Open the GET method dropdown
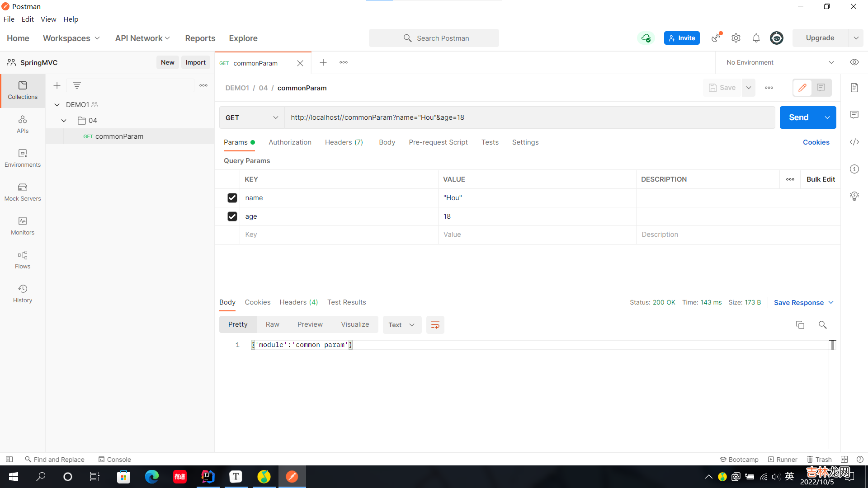 click(x=252, y=117)
